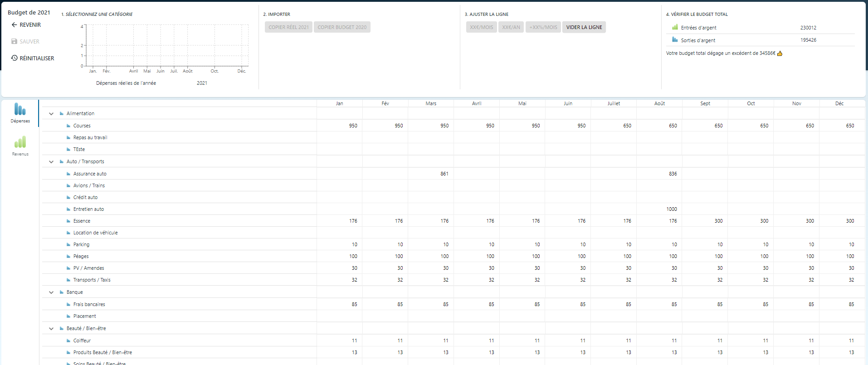868x365 pixels.
Task: Collapse the Banque category
Action: (x=51, y=292)
